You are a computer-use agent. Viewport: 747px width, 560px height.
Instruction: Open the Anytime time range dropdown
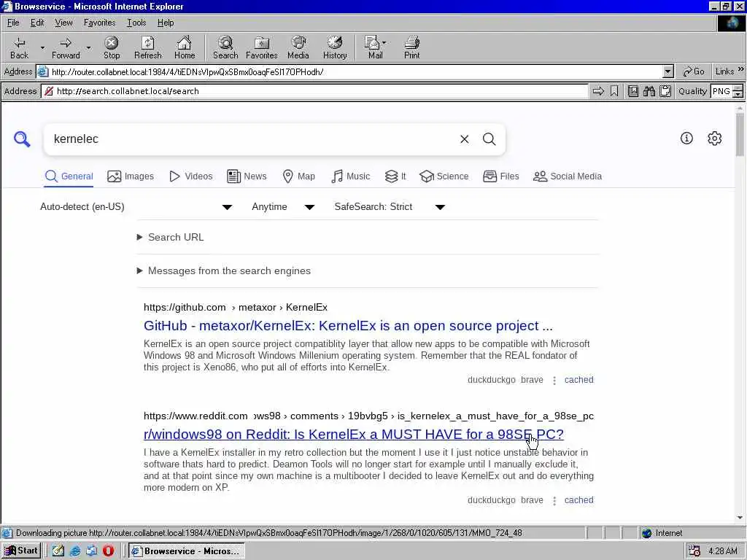(x=283, y=206)
